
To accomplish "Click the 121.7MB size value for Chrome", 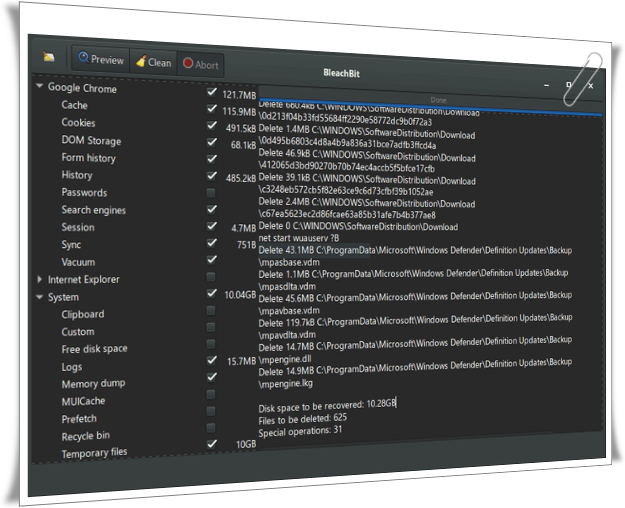I will tap(239, 95).
